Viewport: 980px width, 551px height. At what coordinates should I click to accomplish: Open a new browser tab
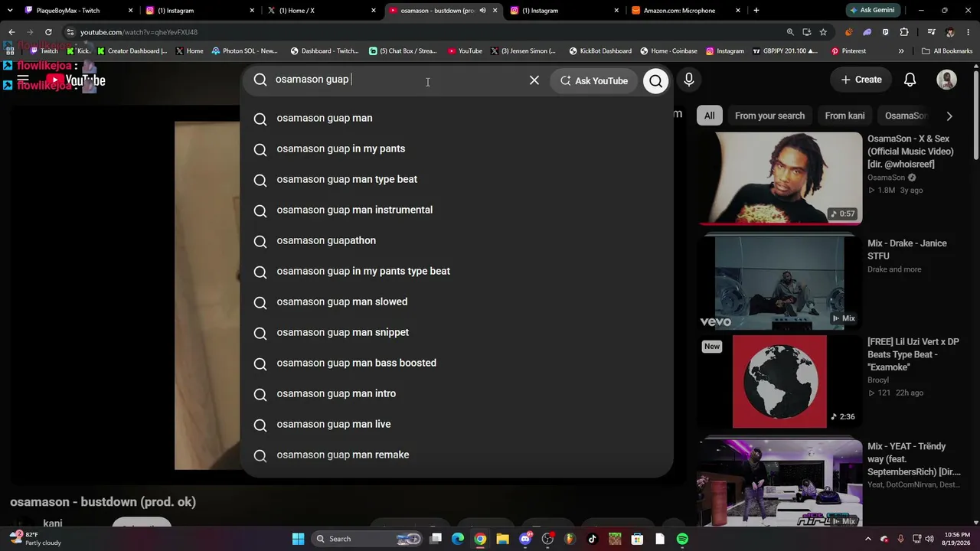(x=756, y=11)
